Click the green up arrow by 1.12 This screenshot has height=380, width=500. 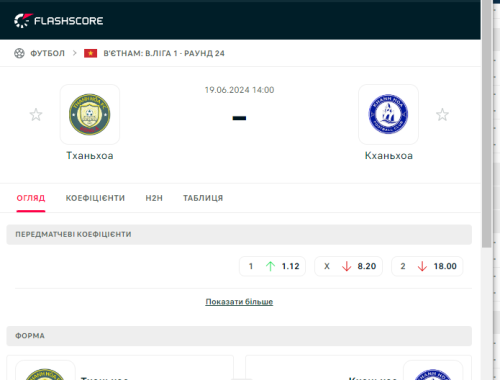[x=270, y=266]
